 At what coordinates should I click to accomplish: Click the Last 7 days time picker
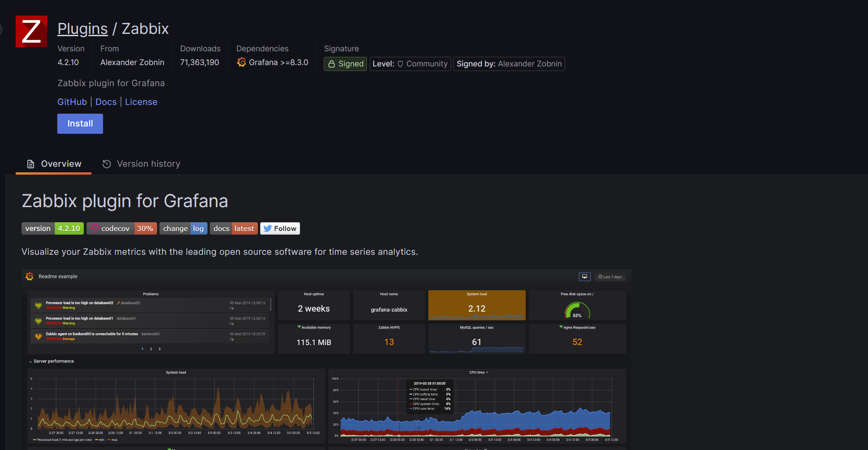[610, 276]
